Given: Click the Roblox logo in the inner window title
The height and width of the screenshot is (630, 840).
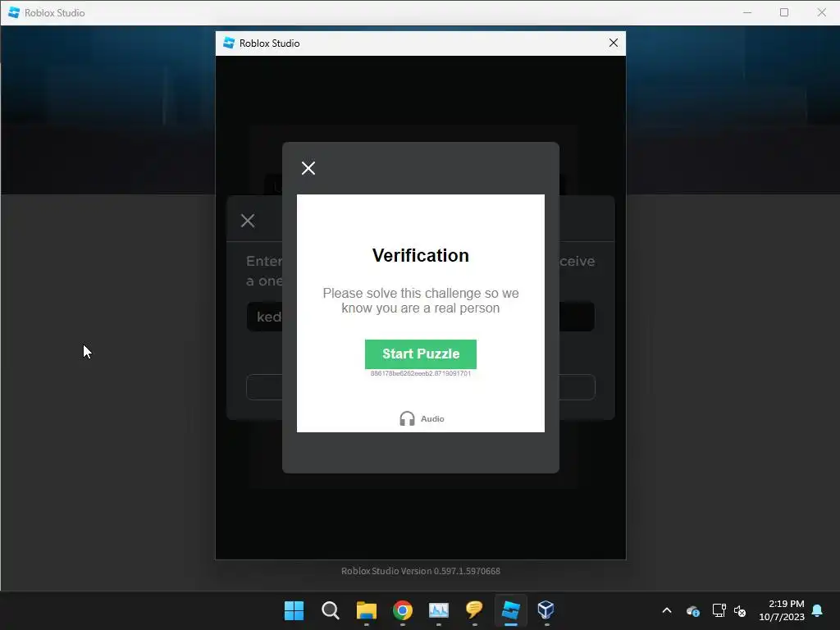Looking at the screenshot, I should tap(229, 43).
